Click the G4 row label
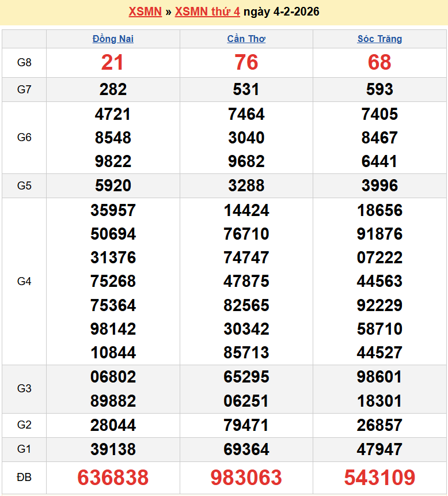The height and width of the screenshot is (496, 448). (x=24, y=281)
